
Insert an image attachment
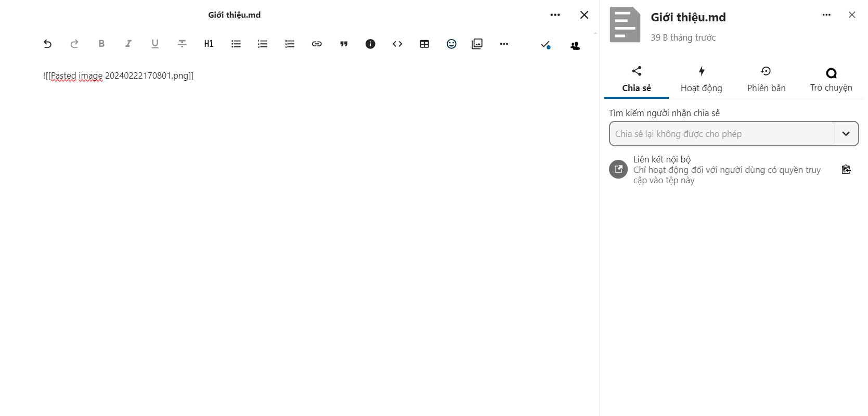477,44
